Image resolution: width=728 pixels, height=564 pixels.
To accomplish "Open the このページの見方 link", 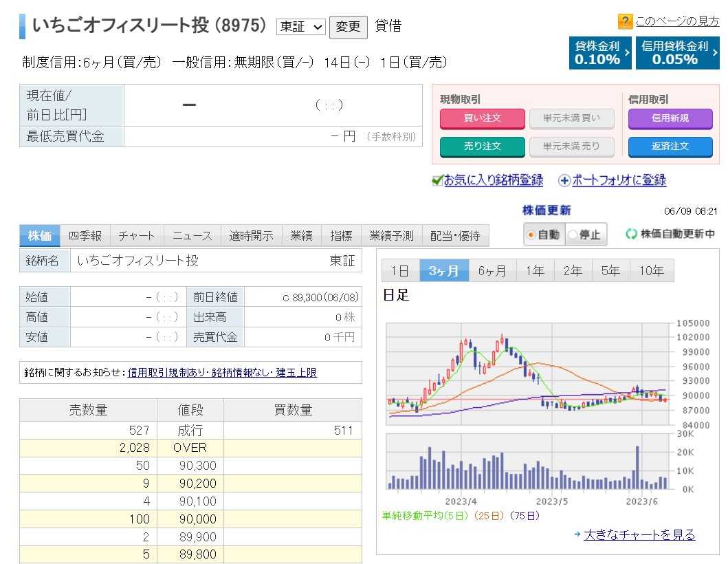I will pyautogui.click(x=677, y=21).
